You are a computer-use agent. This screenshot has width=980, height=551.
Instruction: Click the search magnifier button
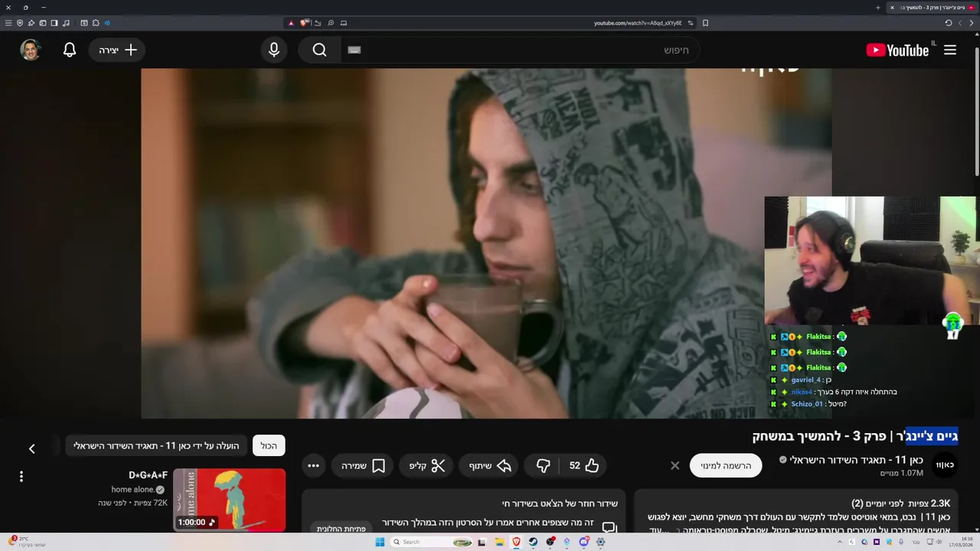[x=320, y=50]
